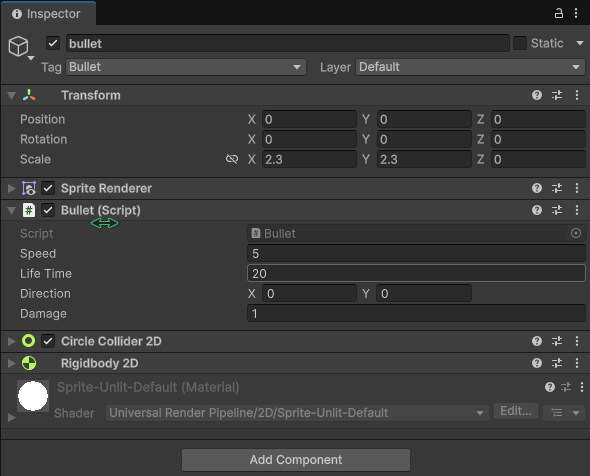Open Transform component help reference
590x476 pixels.
537,95
